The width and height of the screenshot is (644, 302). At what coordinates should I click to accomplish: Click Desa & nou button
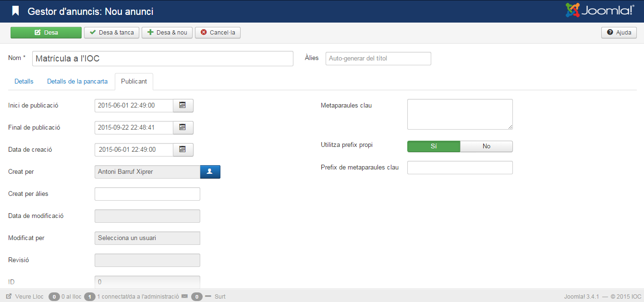click(167, 33)
